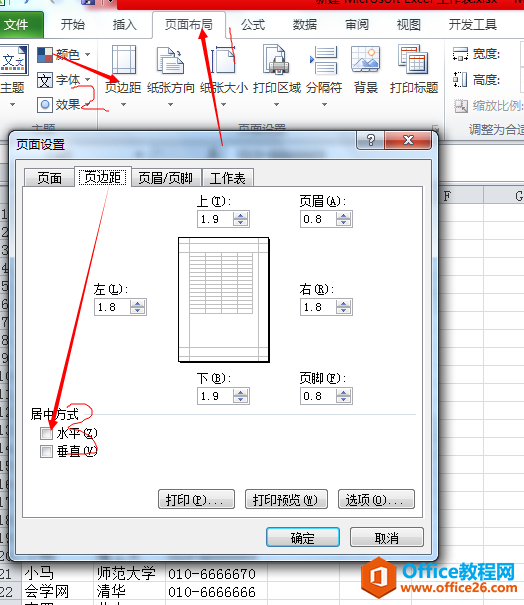
Task: Click the 右(R) right margin input field
Action: point(318,307)
